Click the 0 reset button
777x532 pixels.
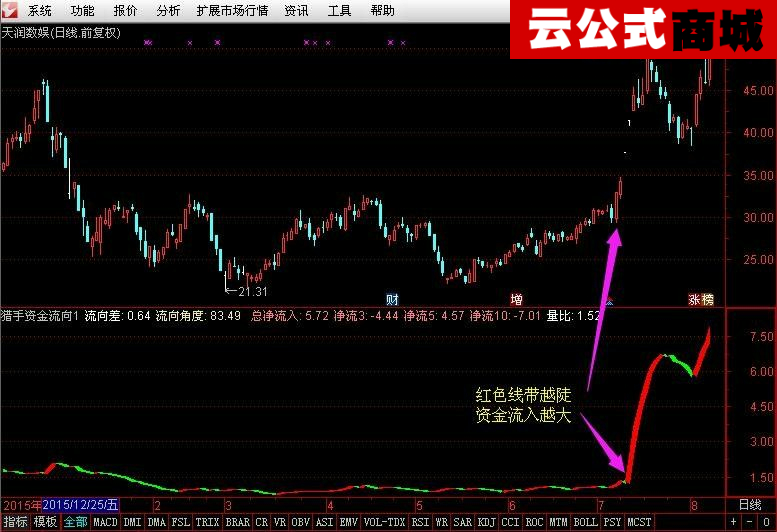(766, 522)
